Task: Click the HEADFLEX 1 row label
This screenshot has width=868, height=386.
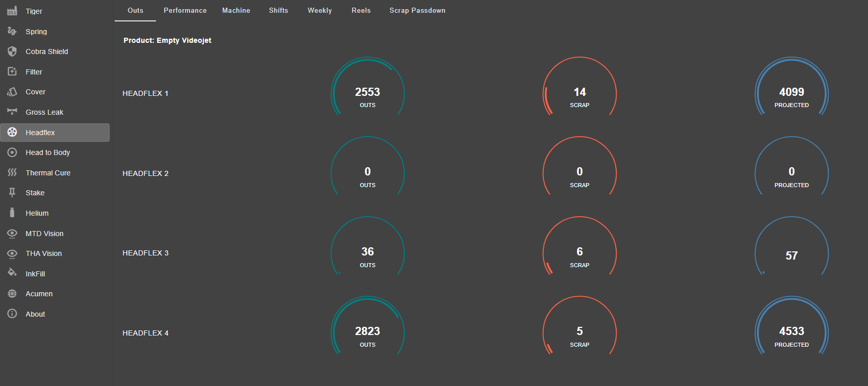Action: 145,93
